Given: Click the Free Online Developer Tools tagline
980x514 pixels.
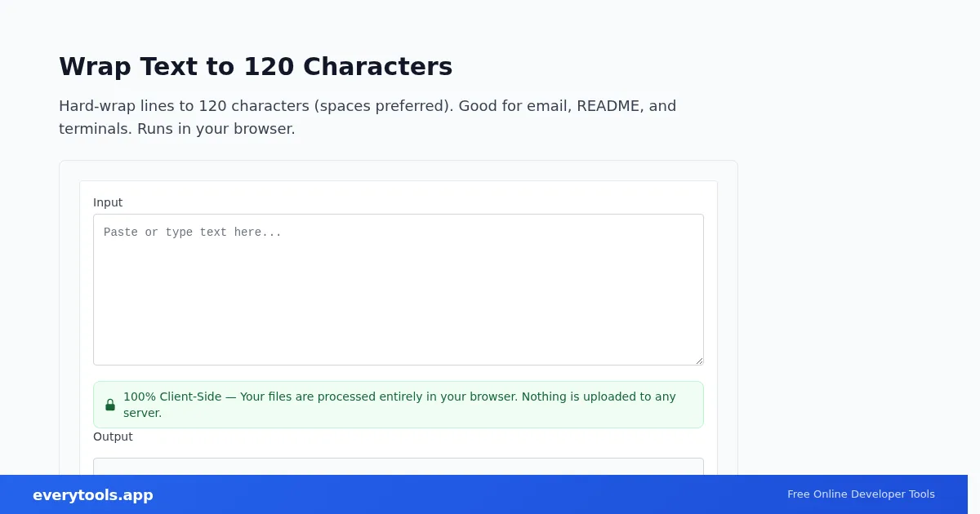Looking at the screenshot, I should pyautogui.click(x=861, y=494).
